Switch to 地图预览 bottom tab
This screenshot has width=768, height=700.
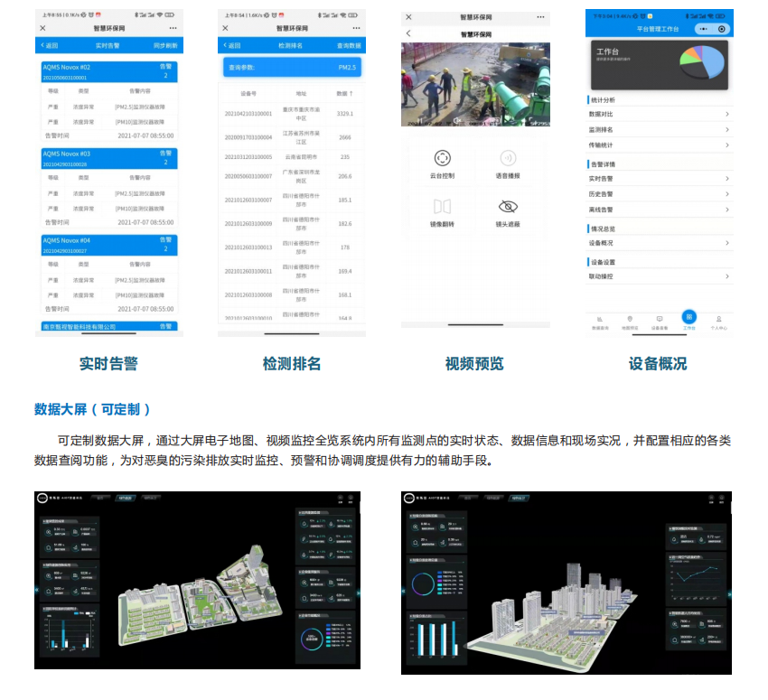coord(630,322)
